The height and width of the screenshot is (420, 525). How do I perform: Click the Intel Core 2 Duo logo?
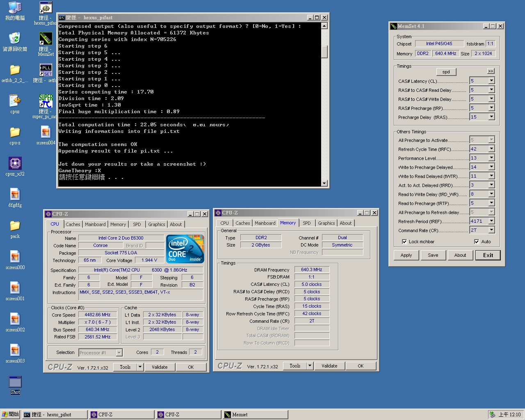point(185,249)
